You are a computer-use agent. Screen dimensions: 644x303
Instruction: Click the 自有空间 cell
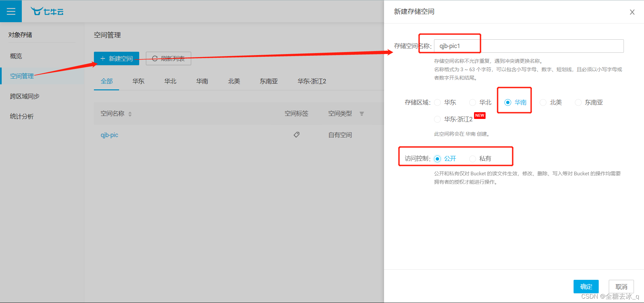[x=340, y=135]
